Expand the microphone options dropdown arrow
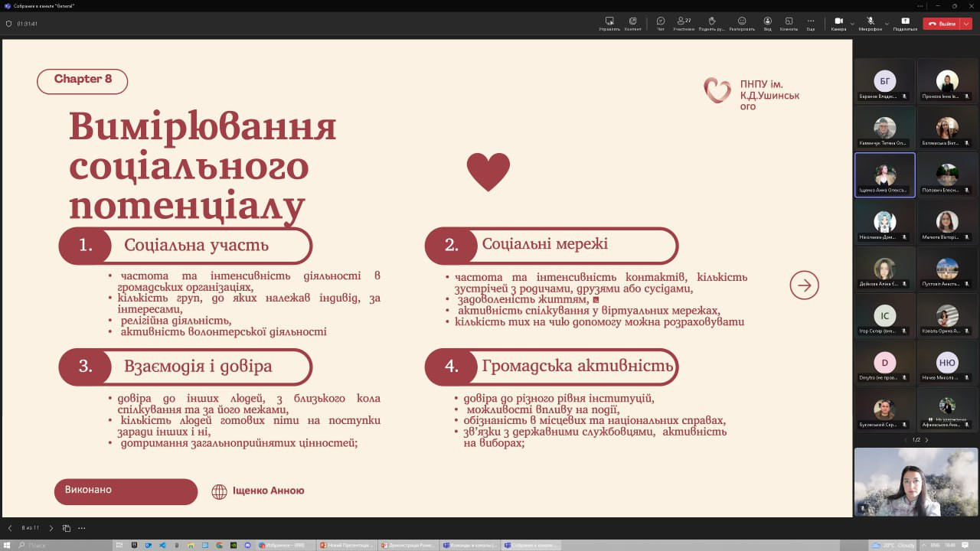 (x=887, y=24)
